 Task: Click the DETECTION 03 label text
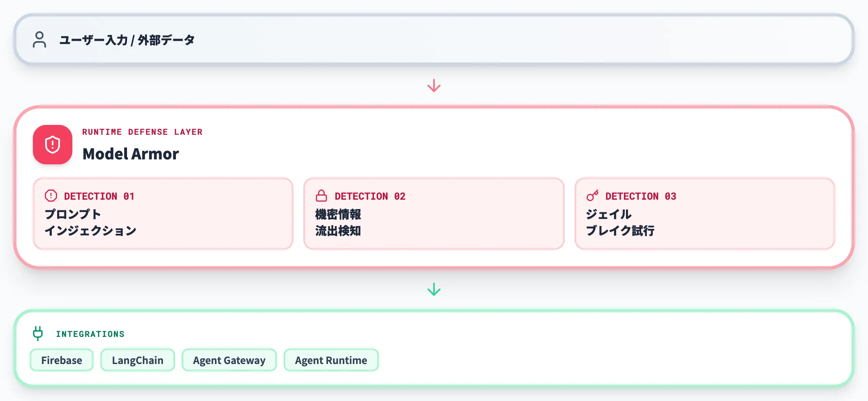pyautogui.click(x=641, y=196)
